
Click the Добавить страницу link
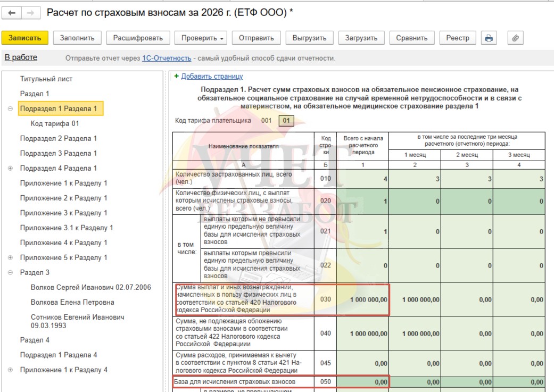[212, 76]
